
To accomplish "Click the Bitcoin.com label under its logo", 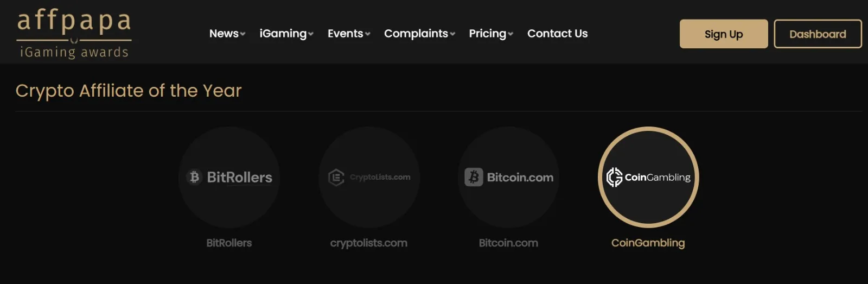I will pyautogui.click(x=508, y=243).
